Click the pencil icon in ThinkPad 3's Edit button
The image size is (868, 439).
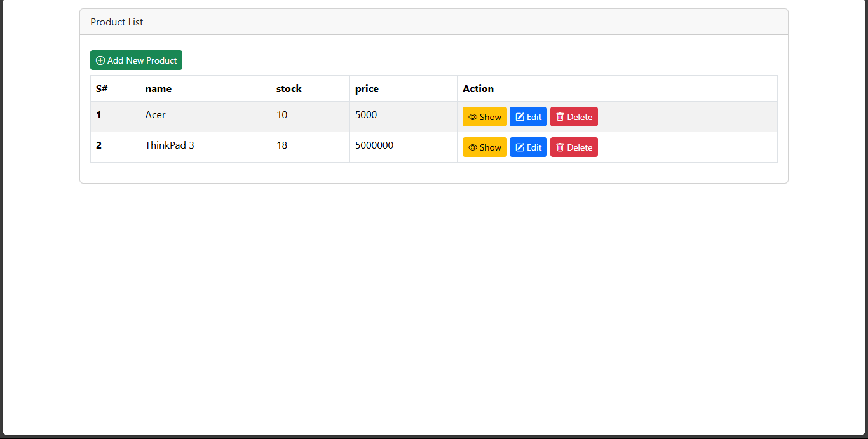point(520,147)
